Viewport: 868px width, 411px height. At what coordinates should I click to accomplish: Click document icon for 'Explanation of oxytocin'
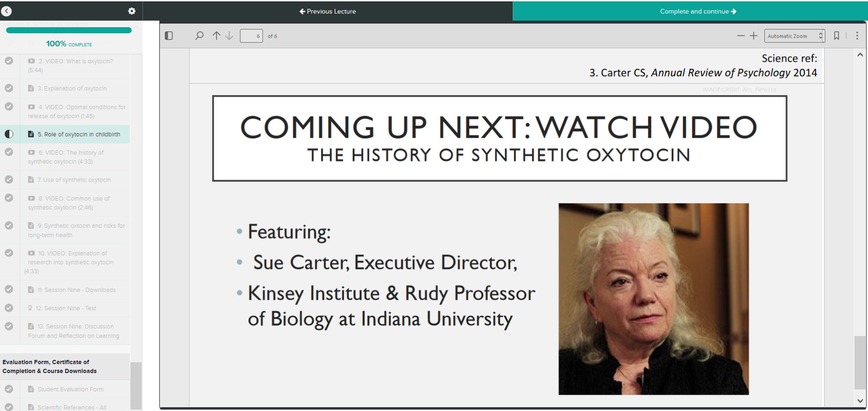[x=31, y=88]
